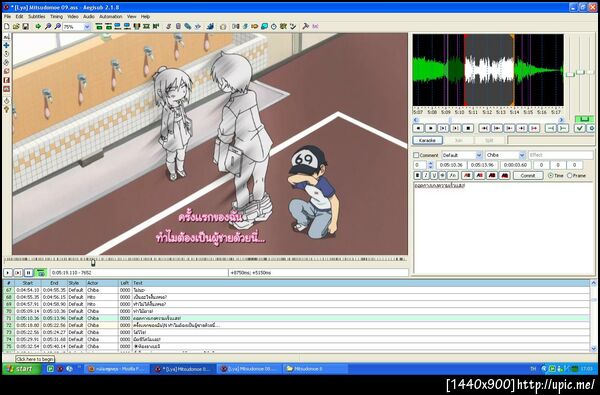Open the Shift Times clock icon
The image size is (600, 395).
coord(274,26)
